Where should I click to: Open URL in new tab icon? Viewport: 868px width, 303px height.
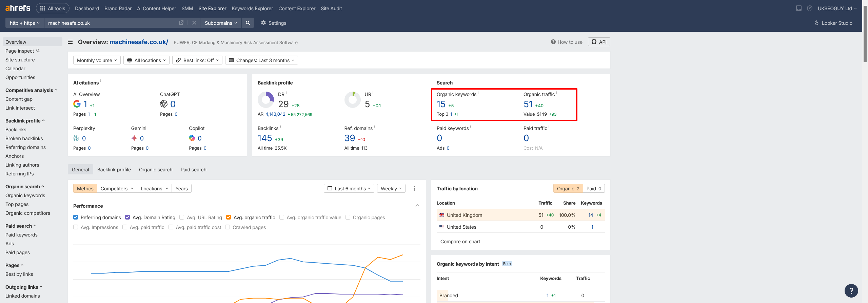coord(181,23)
